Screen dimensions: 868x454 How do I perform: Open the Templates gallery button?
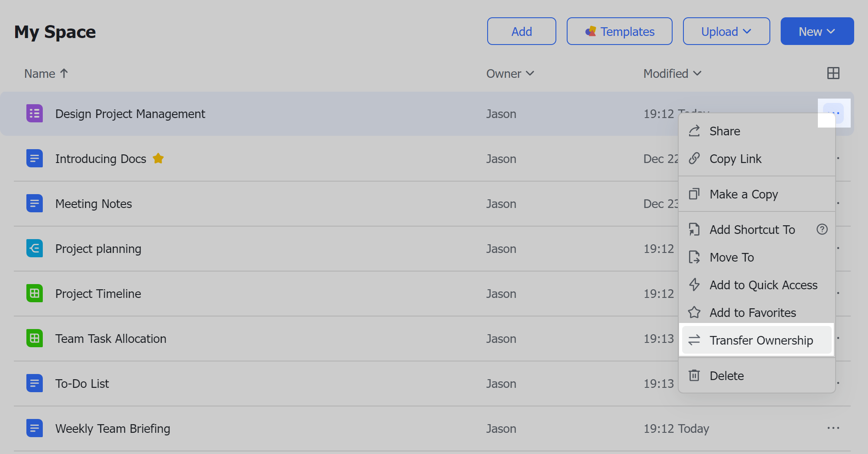[x=619, y=32]
